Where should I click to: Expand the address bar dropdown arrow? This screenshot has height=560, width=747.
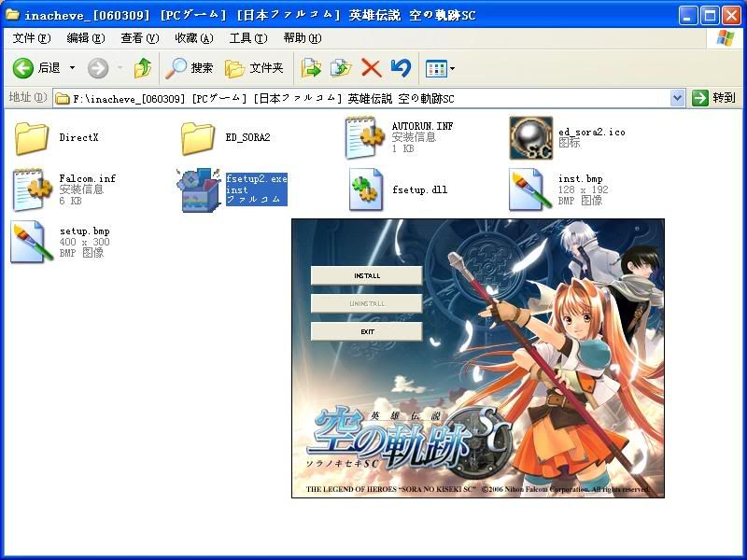(677, 99)
